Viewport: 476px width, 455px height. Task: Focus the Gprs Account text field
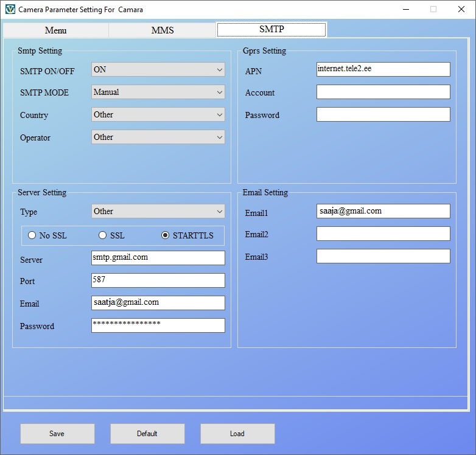coord(383,92)
